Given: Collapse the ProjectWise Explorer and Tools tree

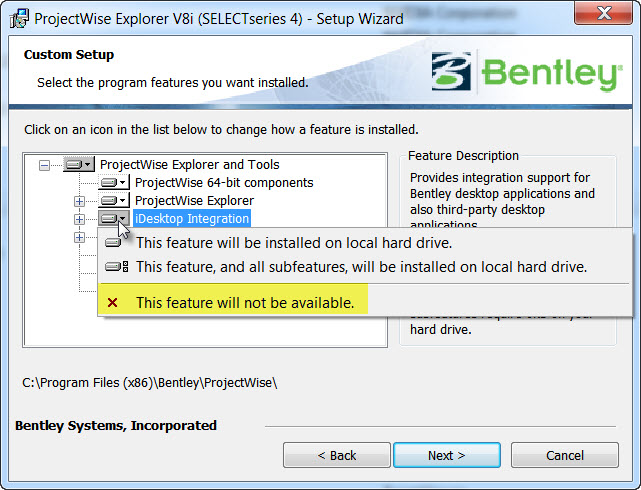Looking at the screenshot, I should pyautogui.click(x=43, y=165).
